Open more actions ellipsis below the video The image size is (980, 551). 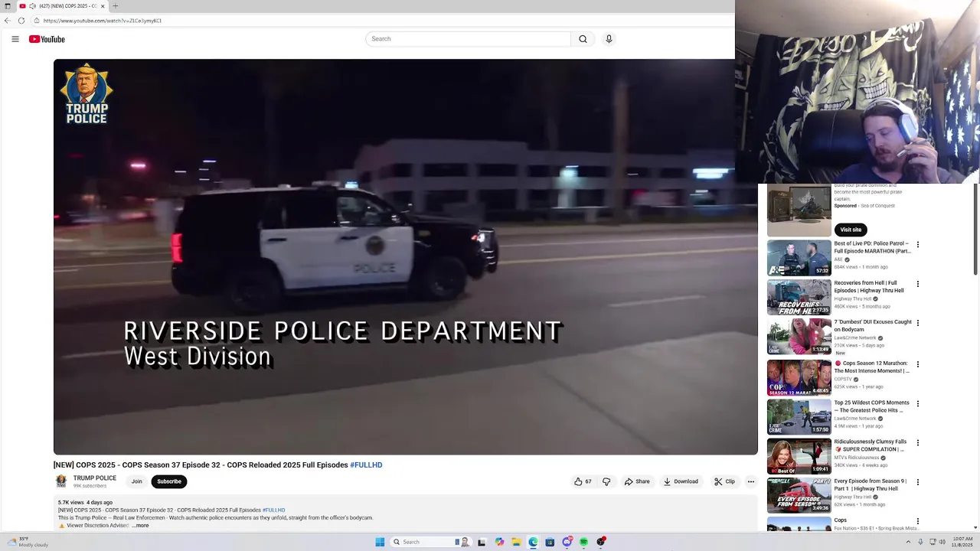751,481
